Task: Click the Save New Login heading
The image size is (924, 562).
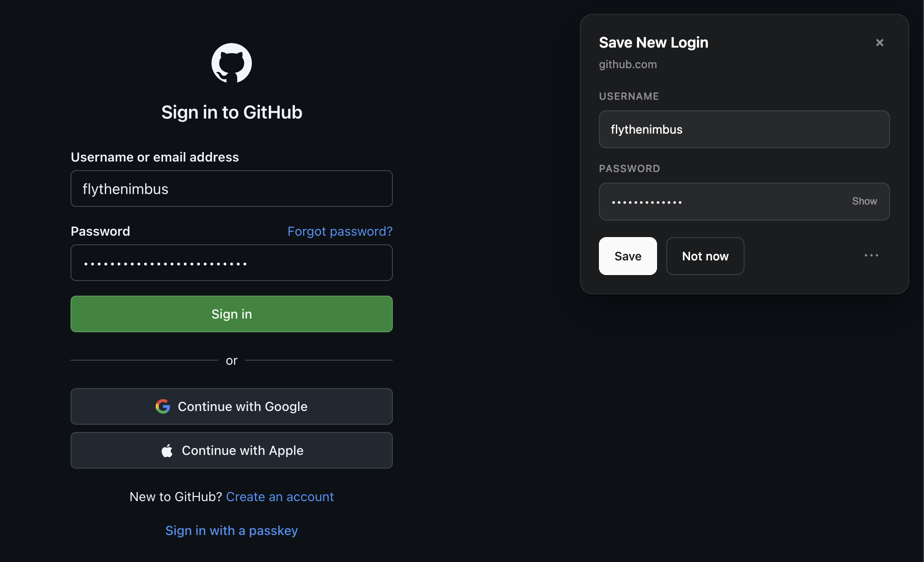Action: (653, 43)
